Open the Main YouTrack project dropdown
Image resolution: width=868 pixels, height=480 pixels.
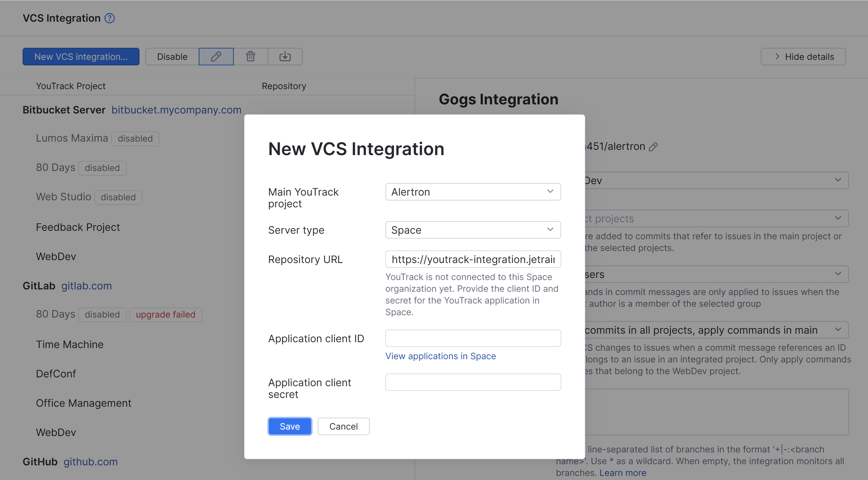(473, 192)
